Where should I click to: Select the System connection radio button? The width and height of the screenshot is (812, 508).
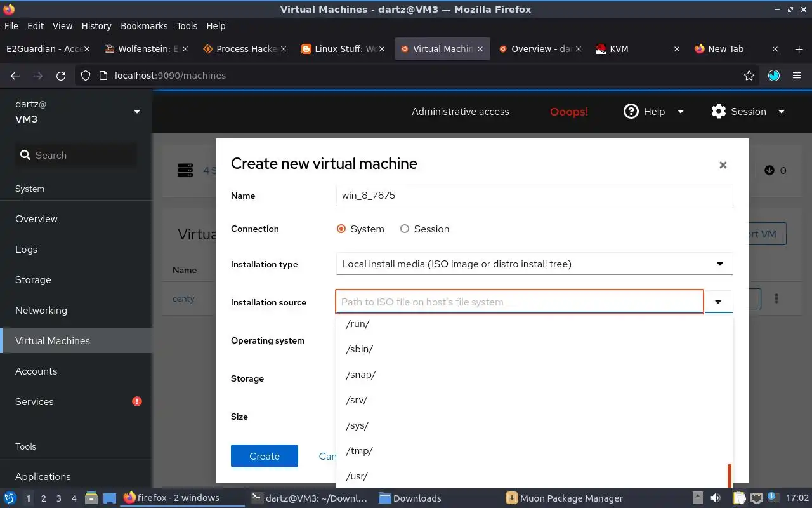tap(341, 229)
